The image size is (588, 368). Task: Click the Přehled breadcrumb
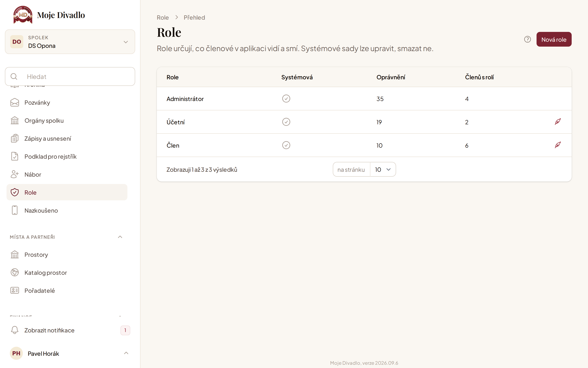(x=194, y=18)
